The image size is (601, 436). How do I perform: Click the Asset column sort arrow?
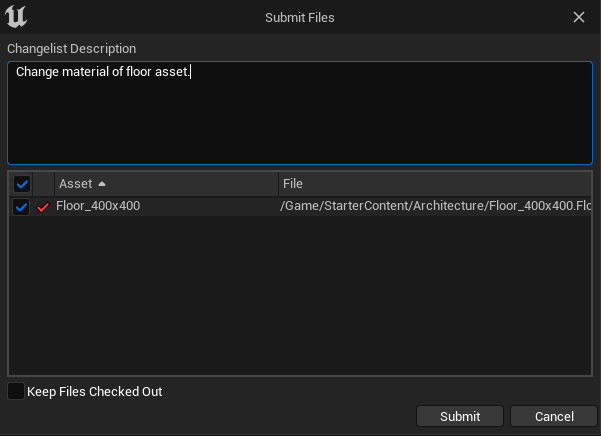pos(102,184)
